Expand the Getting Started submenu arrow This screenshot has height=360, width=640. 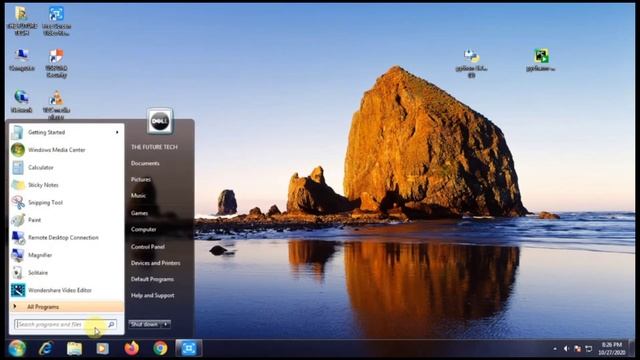(x=117, y=132)
